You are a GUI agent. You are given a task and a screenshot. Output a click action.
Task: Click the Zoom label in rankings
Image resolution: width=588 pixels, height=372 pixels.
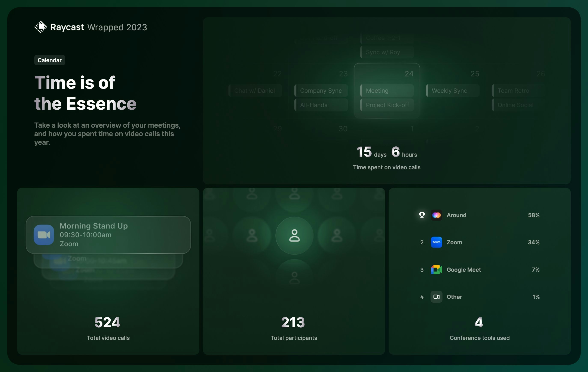[x=454, y=242]
